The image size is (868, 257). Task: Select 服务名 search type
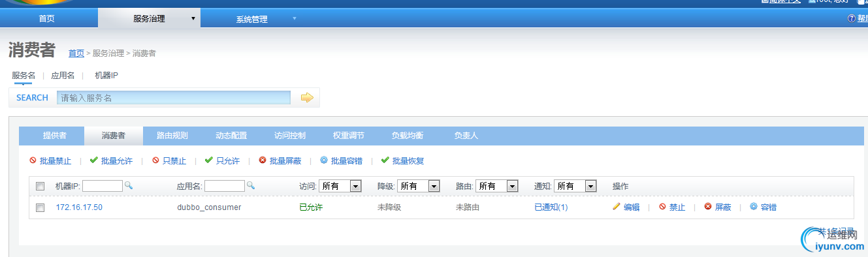click(x=24, y=76)
